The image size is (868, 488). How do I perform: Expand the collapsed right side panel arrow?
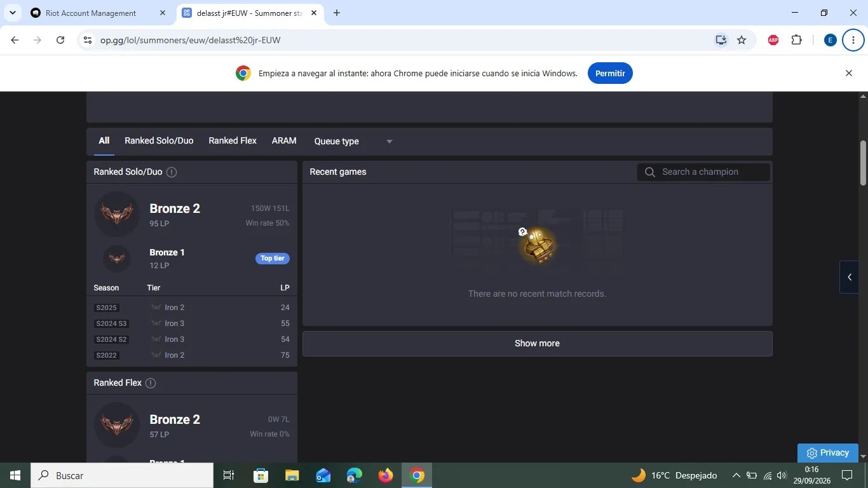click(850, 277)
